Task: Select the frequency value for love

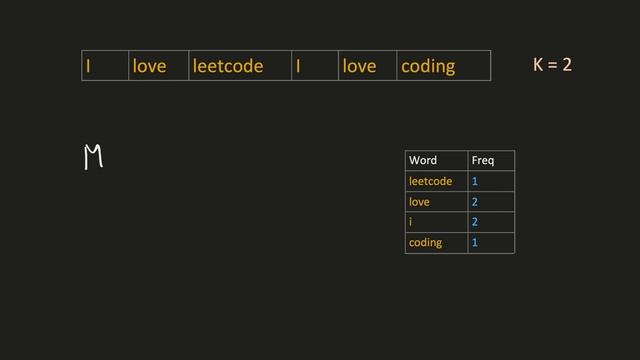Action: point(491,202)
